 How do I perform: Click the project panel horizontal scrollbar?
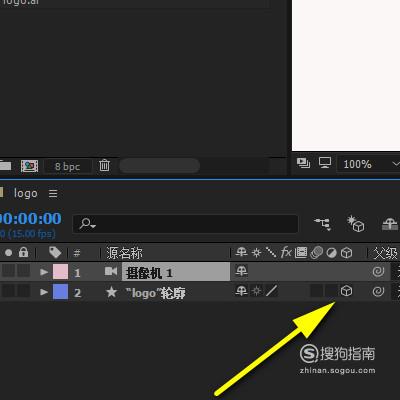tap(160, 166)
